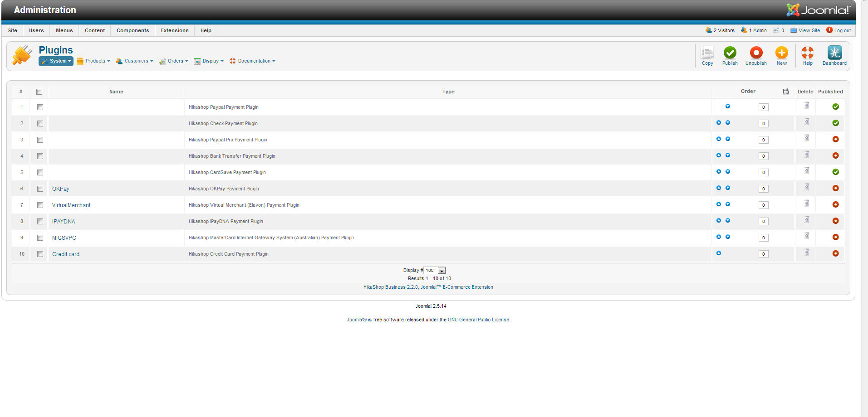Click the order field for Credit card row

pos(764,254)
